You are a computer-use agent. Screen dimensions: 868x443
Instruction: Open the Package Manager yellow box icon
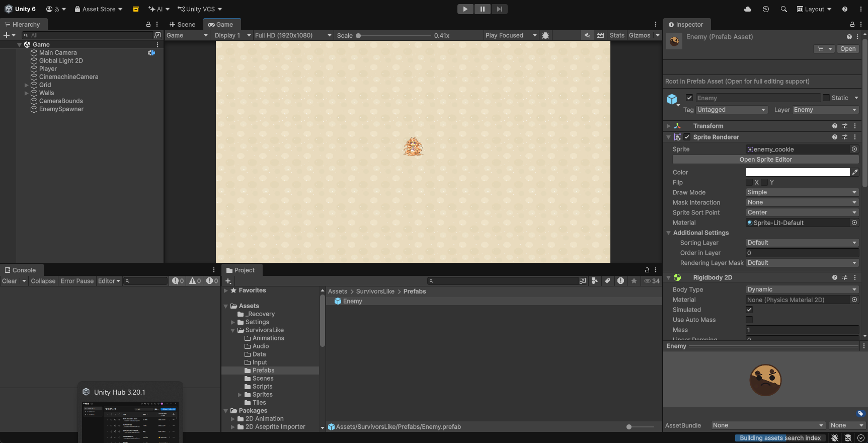click(x=136, y=9)
